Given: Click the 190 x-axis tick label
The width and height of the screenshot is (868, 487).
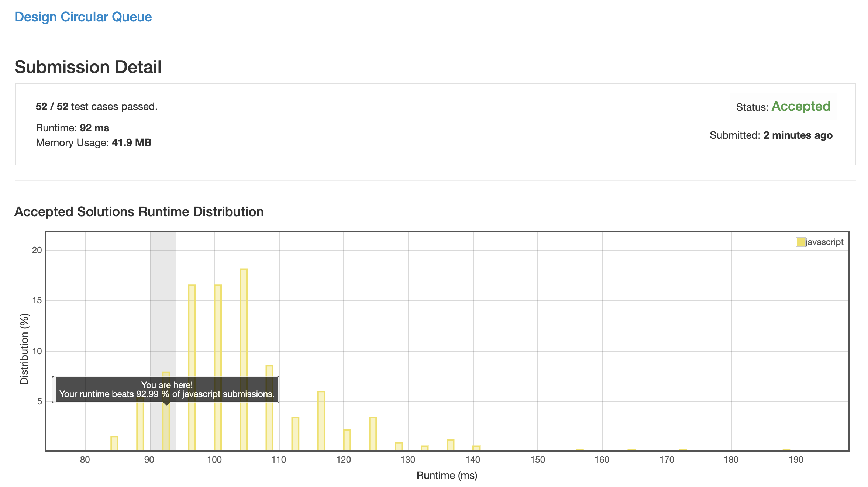Looking at the screenshot, I should pyautogui.click(x=796, y=460).
